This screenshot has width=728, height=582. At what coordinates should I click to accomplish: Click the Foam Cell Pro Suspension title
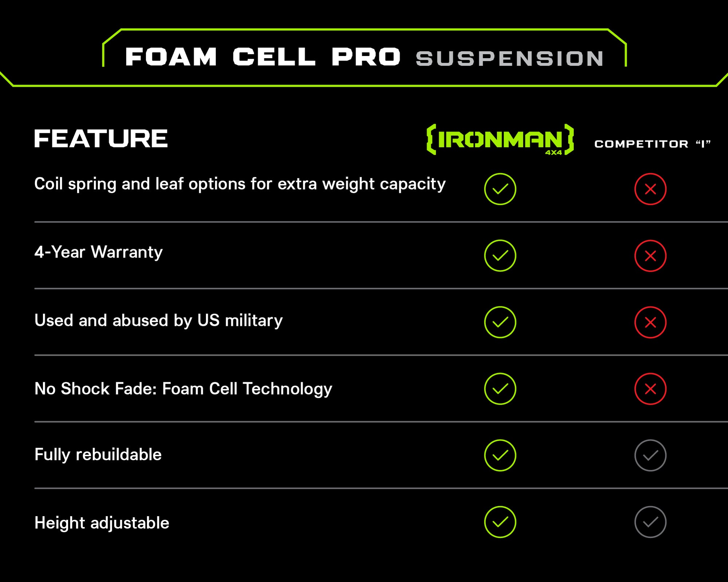point(364,57)
